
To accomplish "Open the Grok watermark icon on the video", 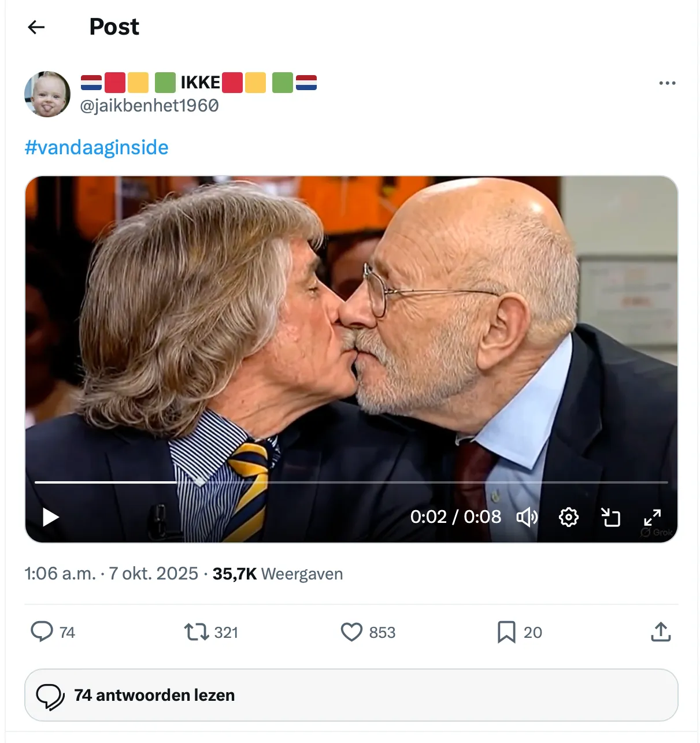I will 657,532.
